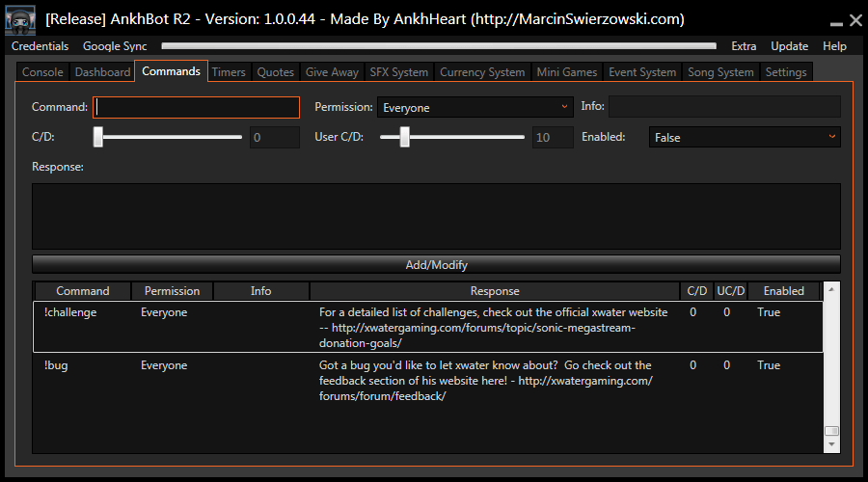
Task: Click the Response column header
Action: click(x=495, y=291)
